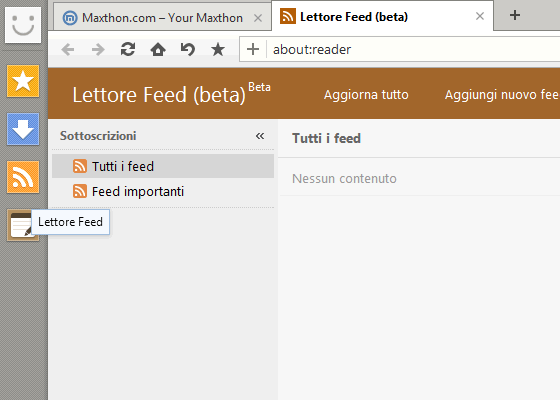
Task: Switch to the Maxthon.com tab
Action: pyautogui.click(x=162, y=18)
